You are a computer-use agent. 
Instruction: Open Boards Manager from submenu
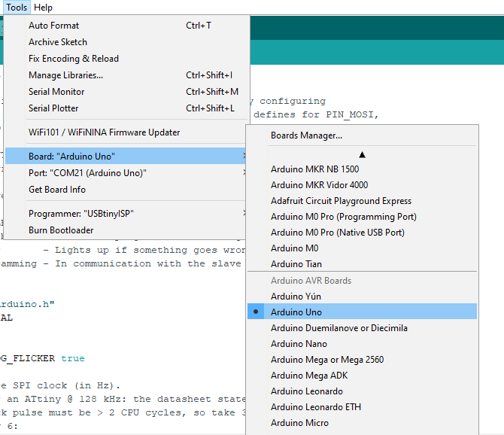point(306,135)
